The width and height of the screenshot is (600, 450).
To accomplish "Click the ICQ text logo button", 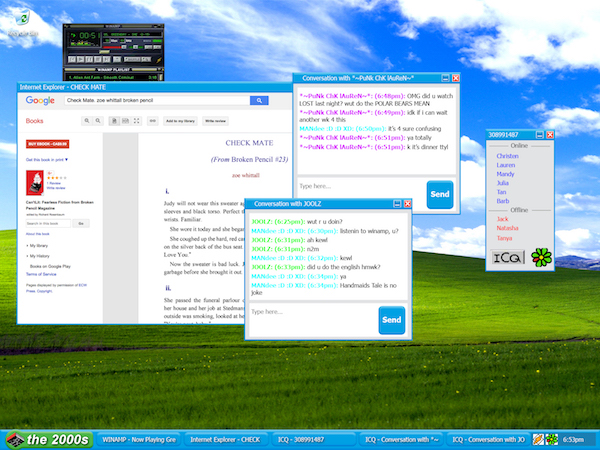I will pos(507,257).
